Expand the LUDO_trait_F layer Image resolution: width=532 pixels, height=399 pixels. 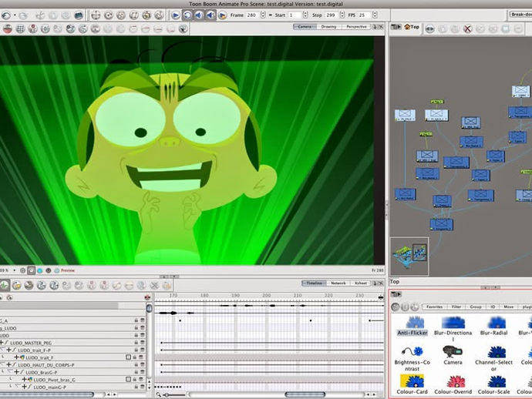tap(16, 357)
